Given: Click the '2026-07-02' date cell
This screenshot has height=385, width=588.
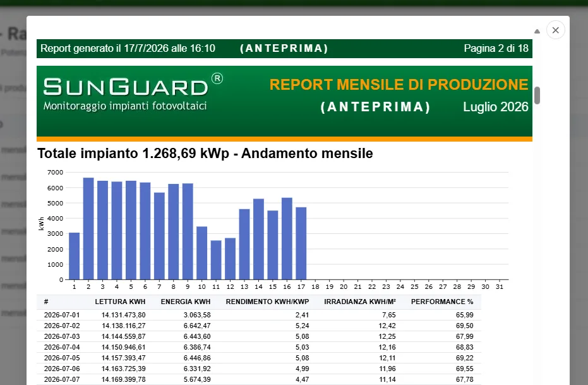Looking at the screenshot, I should 62,326.
